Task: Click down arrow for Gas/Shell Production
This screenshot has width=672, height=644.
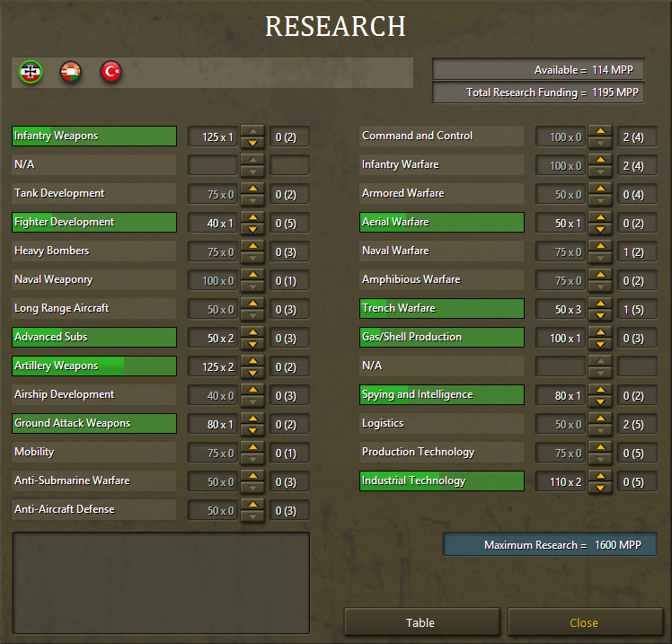Action: tap(600, 344)
